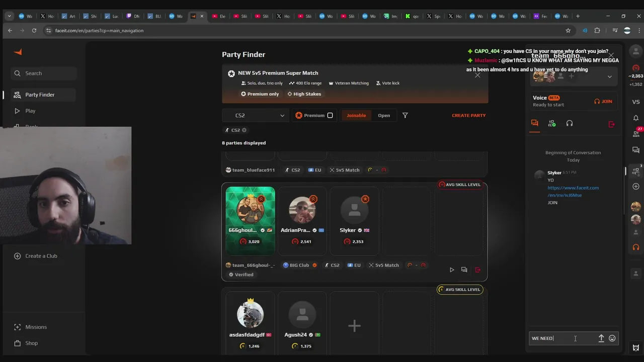Click orange headphones icon in right rail
This screenshot has width=644, height=362.
(x=636, y=247)
